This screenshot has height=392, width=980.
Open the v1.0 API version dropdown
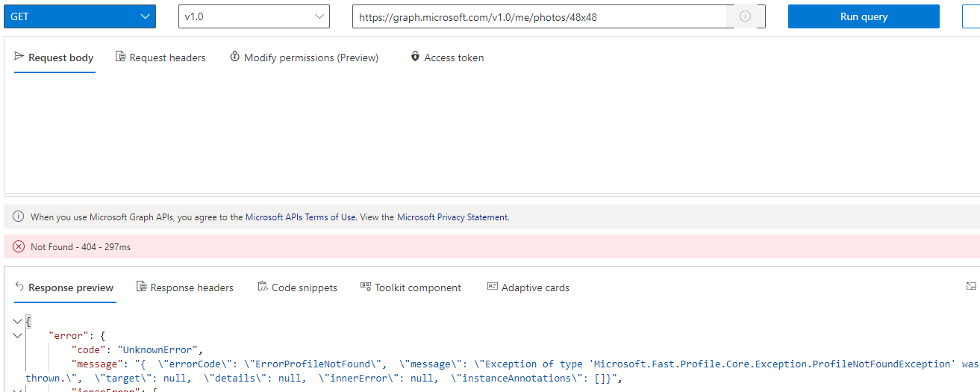tap(254, 16)
